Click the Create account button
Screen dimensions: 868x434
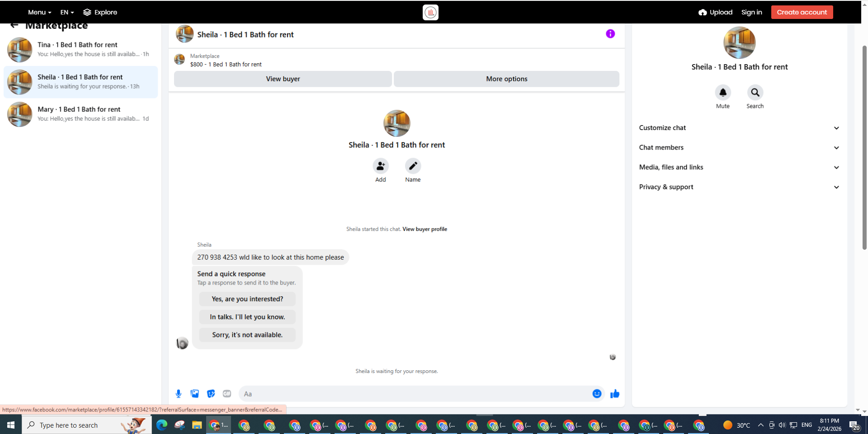pos(802,12)
